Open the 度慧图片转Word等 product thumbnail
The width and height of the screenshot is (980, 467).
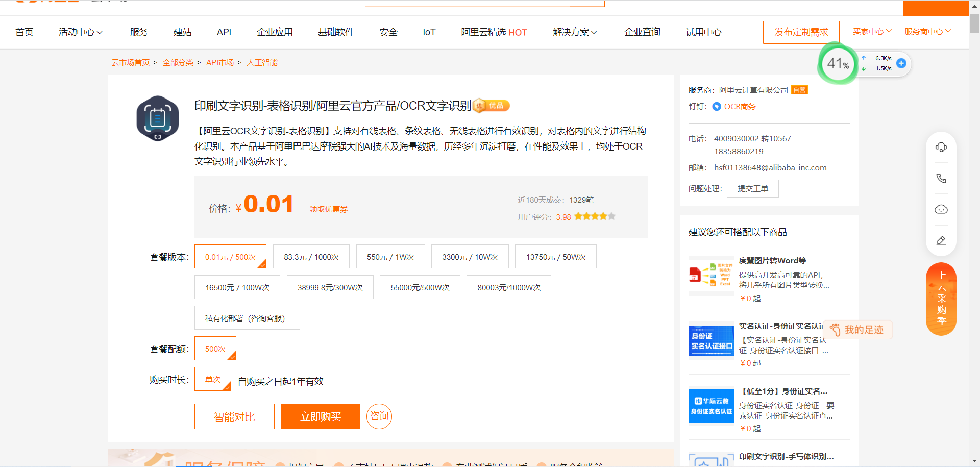[711, 275]
